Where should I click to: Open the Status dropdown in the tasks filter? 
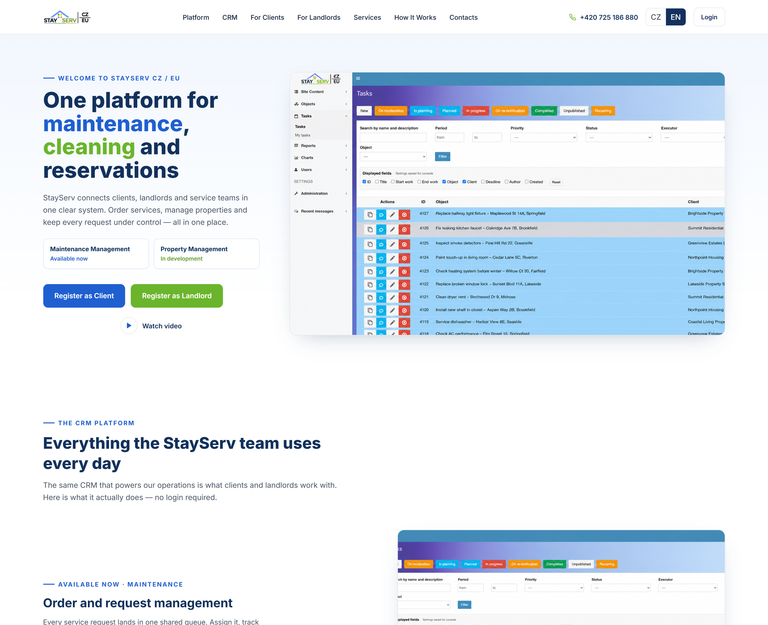619,138
